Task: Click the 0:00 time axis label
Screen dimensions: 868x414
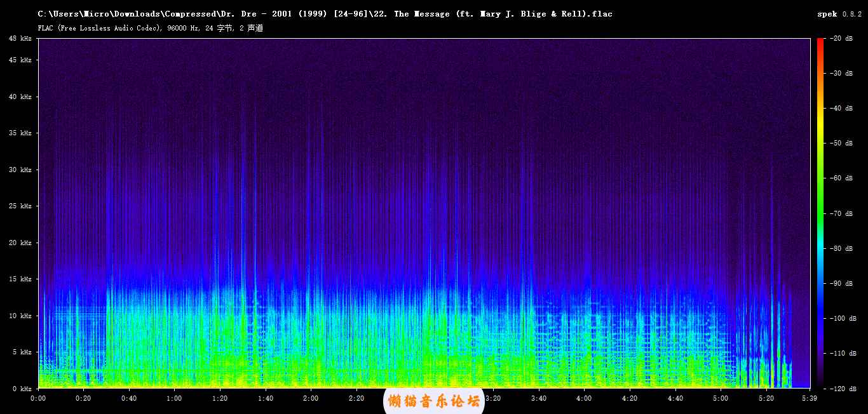Action: click(38, 399)
